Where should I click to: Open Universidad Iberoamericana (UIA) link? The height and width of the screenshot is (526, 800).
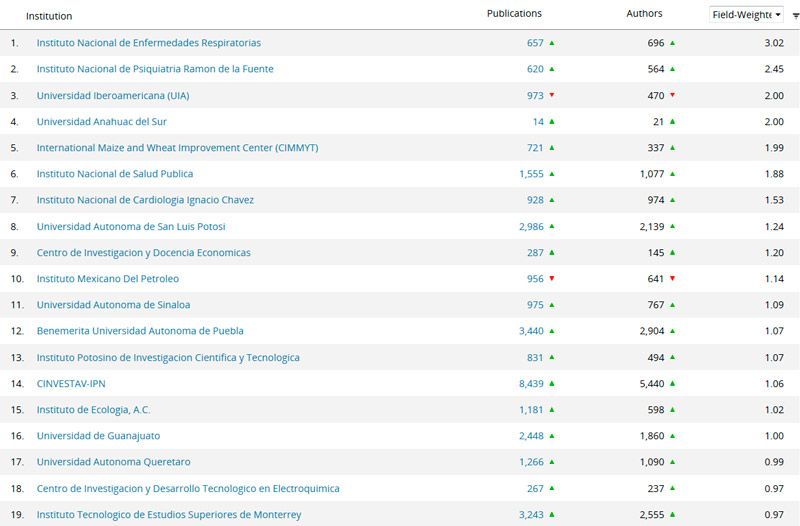point(113,95)
